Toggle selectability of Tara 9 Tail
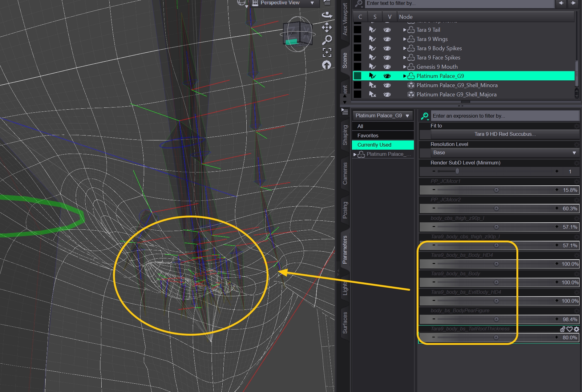The image size is (582, 392). click(x=373, y=30)
